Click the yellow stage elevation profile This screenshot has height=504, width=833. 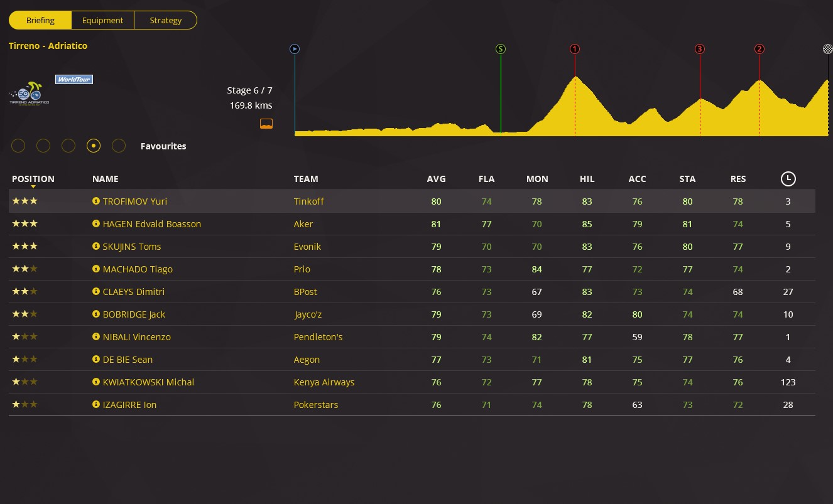(562, 105)
